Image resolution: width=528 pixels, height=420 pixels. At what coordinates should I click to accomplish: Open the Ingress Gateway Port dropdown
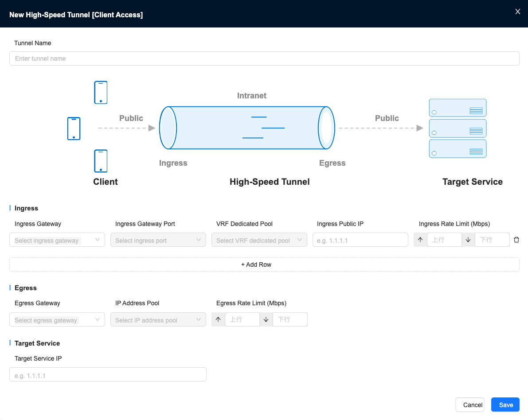(x=158, y=240)
